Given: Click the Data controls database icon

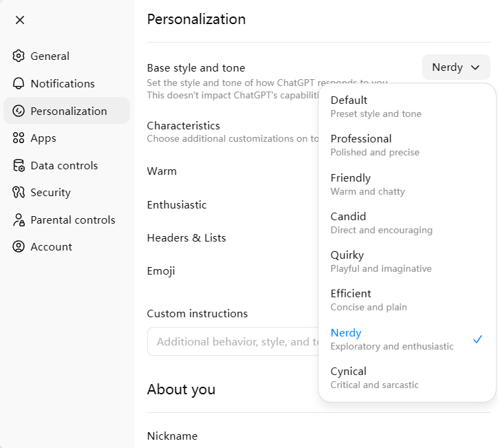Looking at the screenshot, I should (x=19, y=166).
